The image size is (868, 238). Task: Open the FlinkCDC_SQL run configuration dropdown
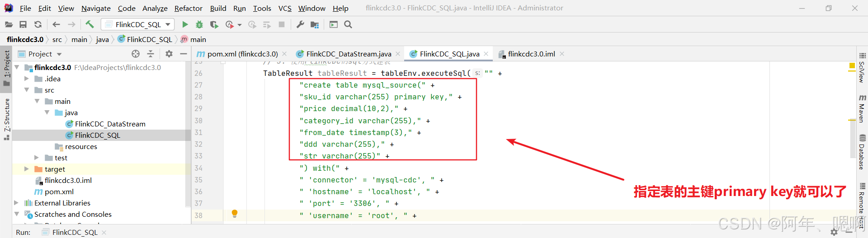(x=138, y=24)
